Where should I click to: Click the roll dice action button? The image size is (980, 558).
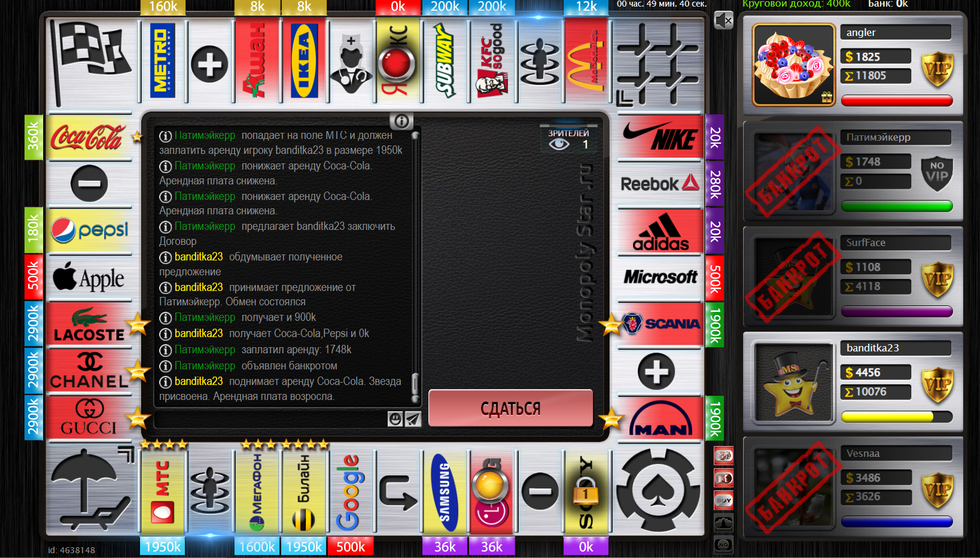(723, 456)
